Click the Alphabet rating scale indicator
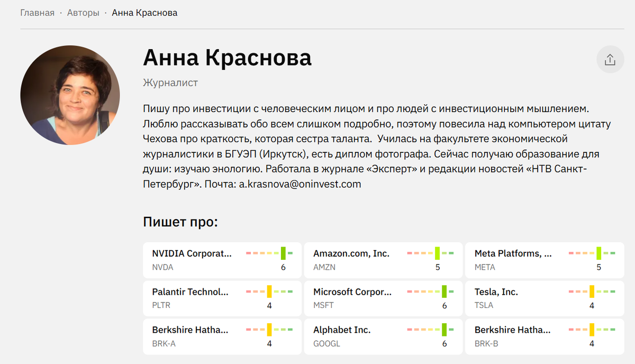This screenshot has width=635, height=364. tap(431, 330)
